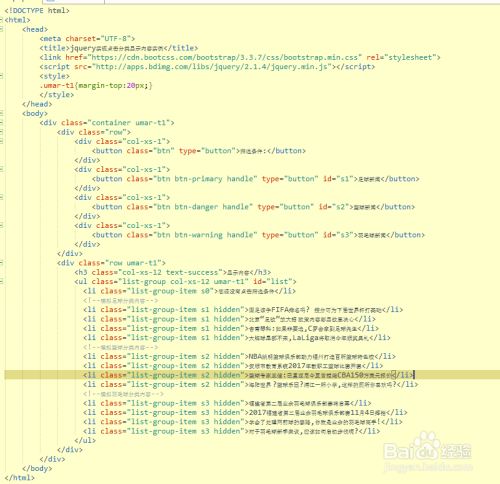
Task: Fold the div wrapping the btn-warning button
Action: 1,225
